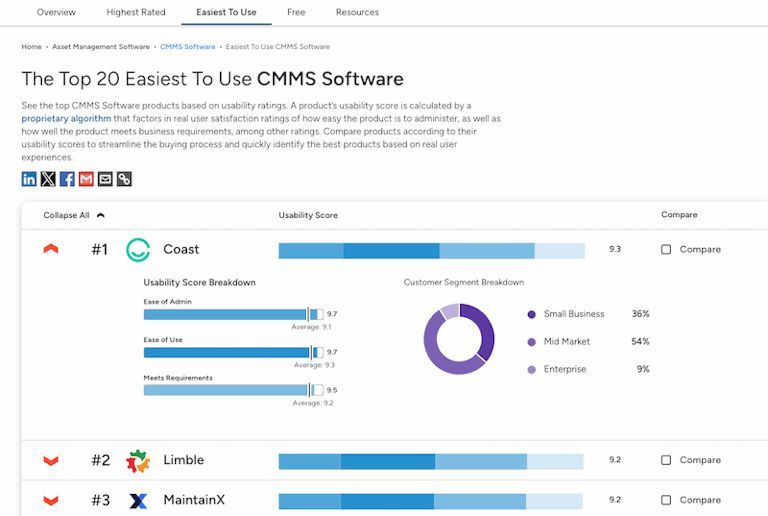Click the Mid Market 54% value
This screenshot has height=516, width=768.
pyautogui.click(x=640, y=341)
